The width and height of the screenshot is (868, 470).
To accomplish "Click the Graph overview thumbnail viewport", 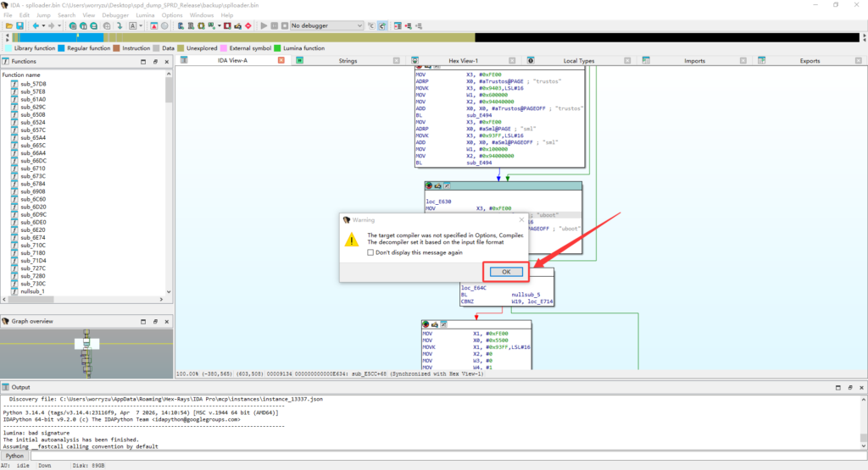I will [87, 343].
